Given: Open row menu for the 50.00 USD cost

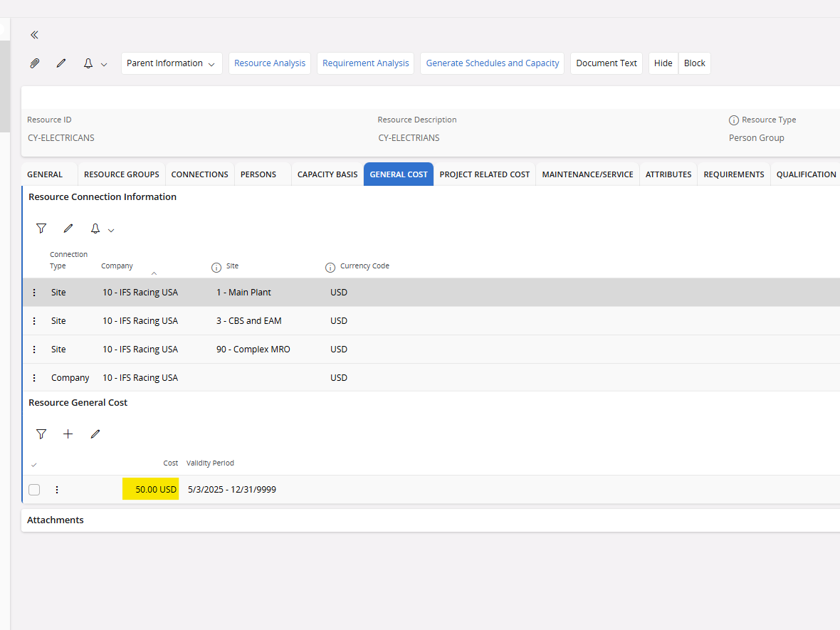Looking at the screenshot, I should pos(57,490).
